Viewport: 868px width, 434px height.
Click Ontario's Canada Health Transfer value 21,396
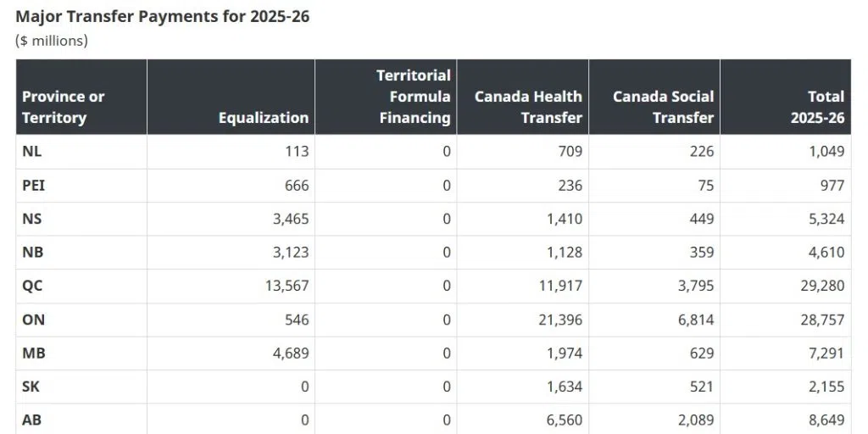tap(559, 320)
